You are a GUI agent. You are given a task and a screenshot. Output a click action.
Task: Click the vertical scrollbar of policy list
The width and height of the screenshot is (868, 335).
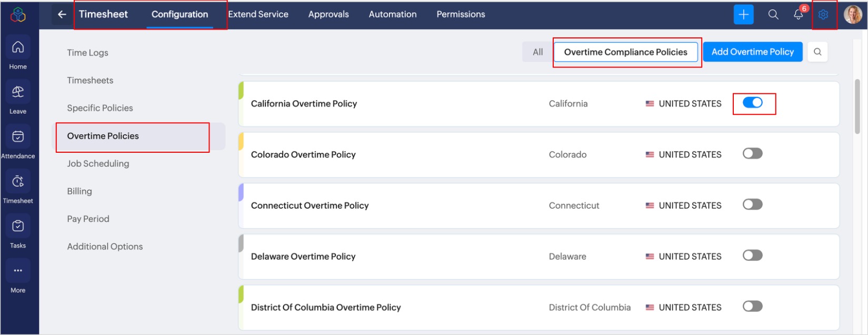tap(857, 106)
